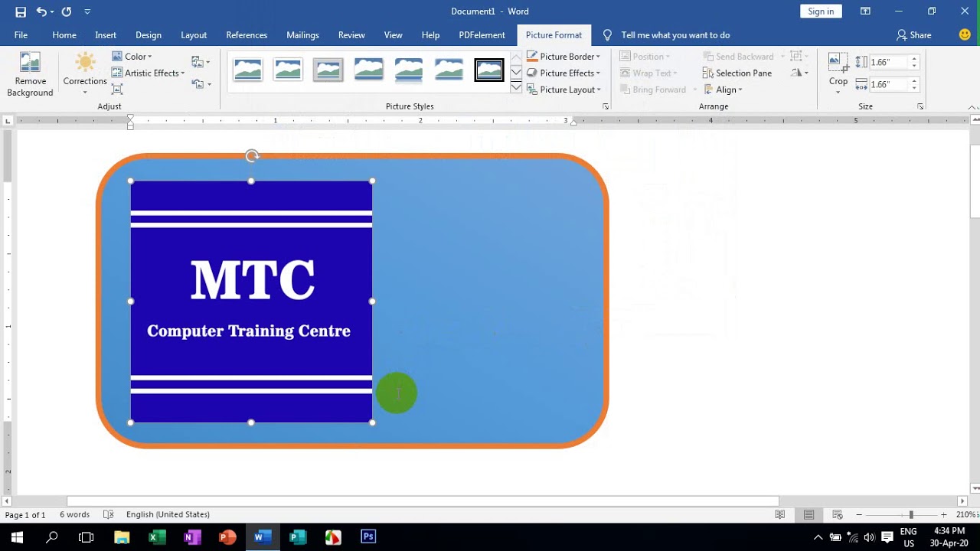Open the Ribbon Display Options icon
980x551 pixels.
click(x=865, y=11)
